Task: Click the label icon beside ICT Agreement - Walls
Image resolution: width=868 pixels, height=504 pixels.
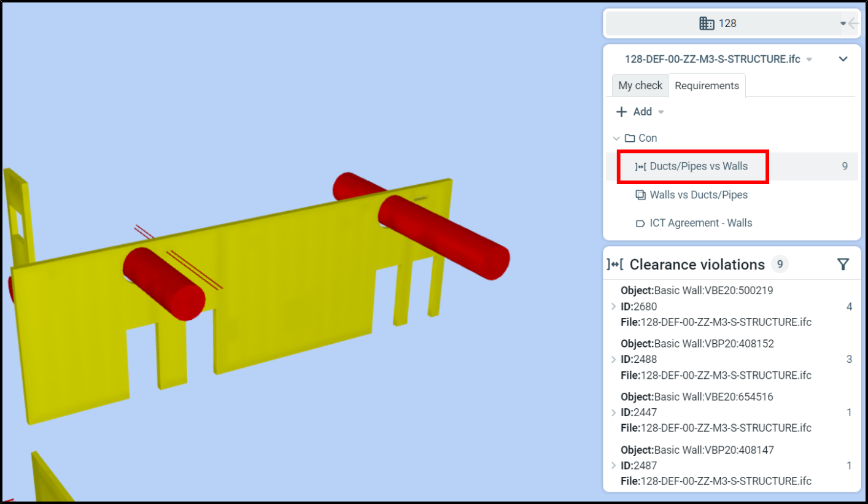Action: (x=640, y=223)
